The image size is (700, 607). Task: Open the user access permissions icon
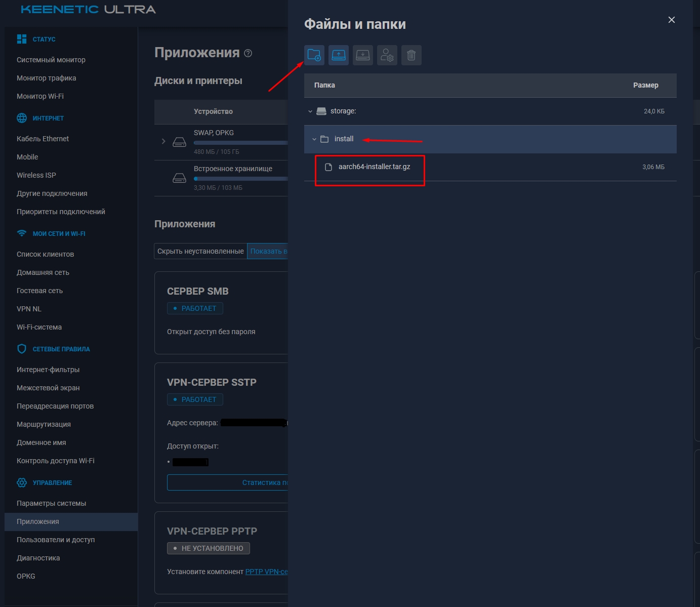pyautogui.click(x=387, y=55)
